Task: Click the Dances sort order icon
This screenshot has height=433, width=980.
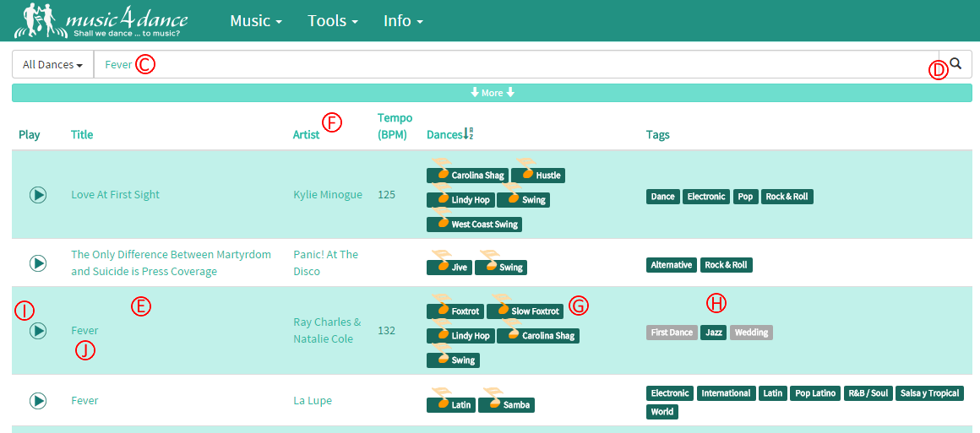Action: 469,134
